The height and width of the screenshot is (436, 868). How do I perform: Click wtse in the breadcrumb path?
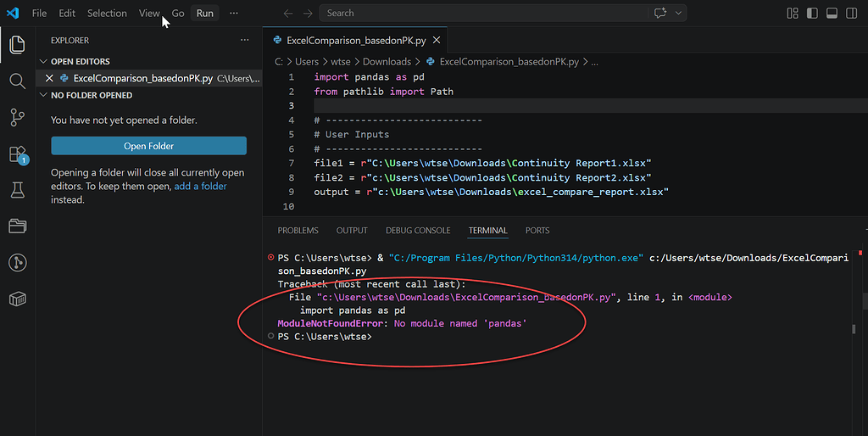click(341, 61)
